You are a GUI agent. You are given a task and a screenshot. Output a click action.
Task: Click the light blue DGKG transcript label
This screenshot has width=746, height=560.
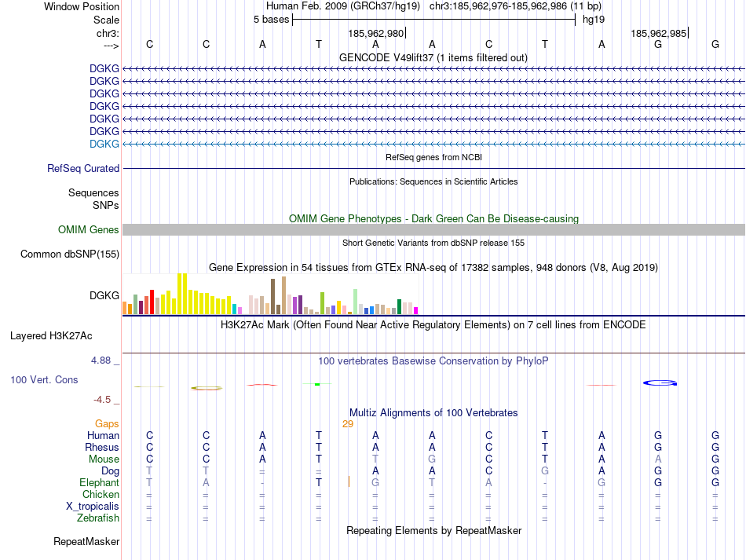[104, 144]
